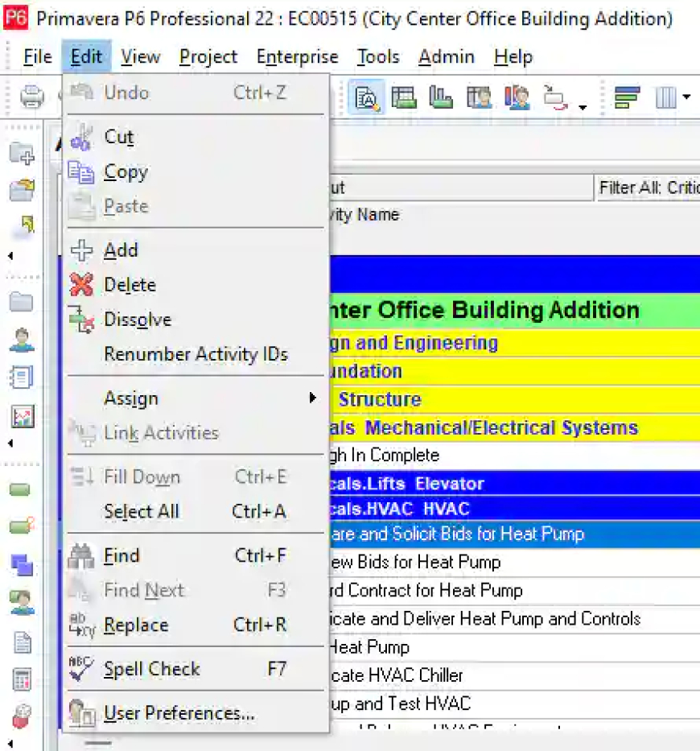Select Fabricate HVAC Chiller row

point(515,676)
